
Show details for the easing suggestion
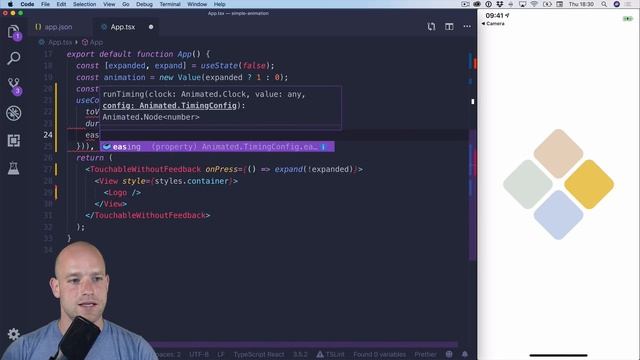[x=323, y=147]
